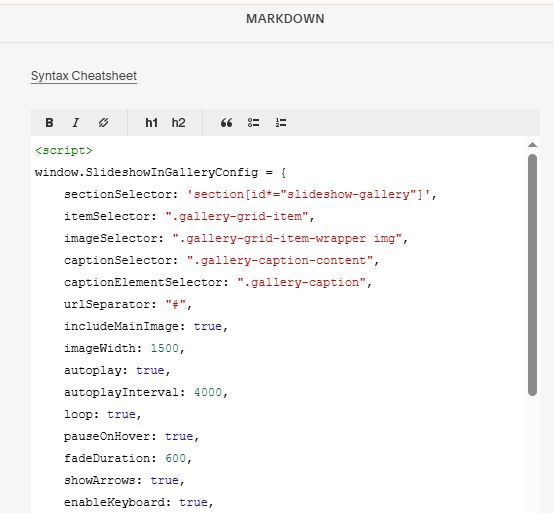
Task: Open the Syntax Cheatsheet link
Action: click(x=84, y=76)
